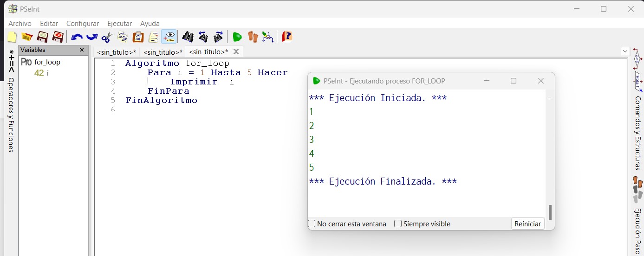This screenshot has width=644, height=256.
Task: Click the footprints icon on right sidebar
Action: coord(637,190)
